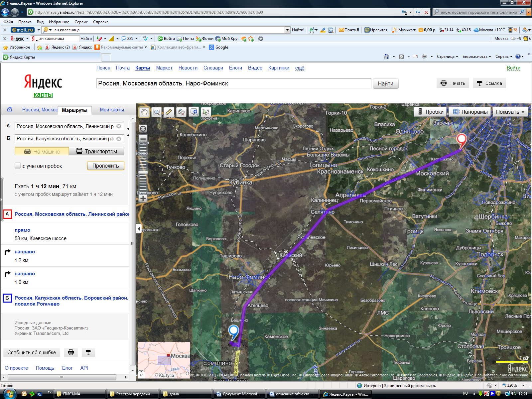Open Музыка dropdown in Mail.ru toolbar

pyautogui.click(x=404, y=30)
